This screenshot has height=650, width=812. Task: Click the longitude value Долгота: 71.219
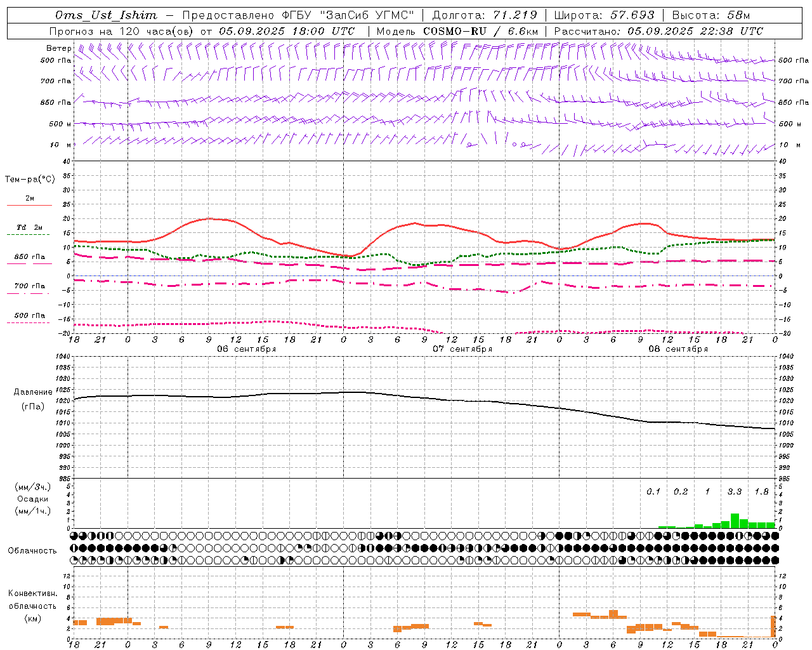pyautogui.click(x=485, y=15)
